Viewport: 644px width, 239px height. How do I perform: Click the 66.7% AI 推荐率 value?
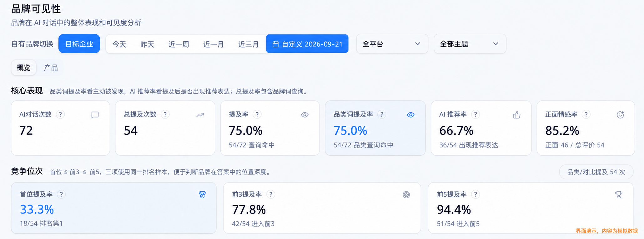(x=456, y=131)
